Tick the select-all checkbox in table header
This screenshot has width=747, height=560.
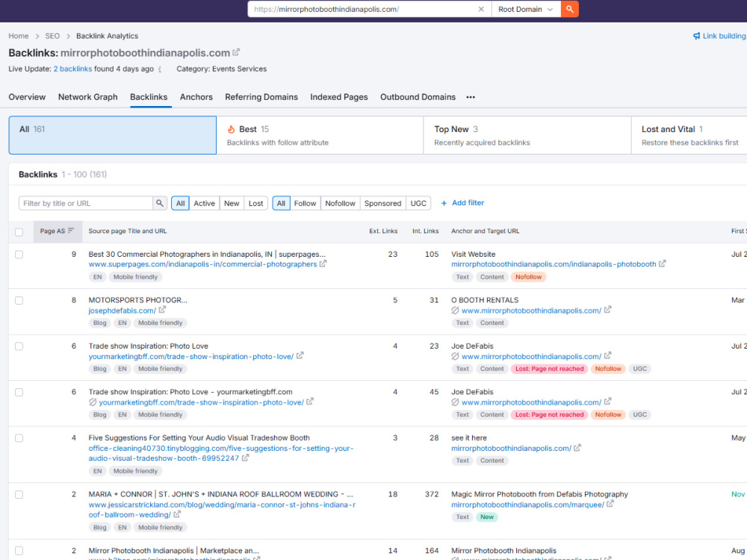point(19,232)
